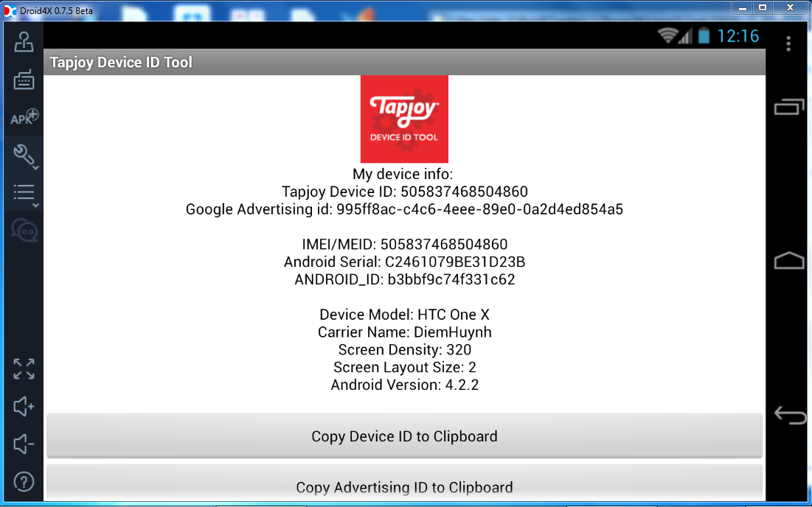Click the Device Model HTC One X line
The width and height of the screenshot is (812, 507).
coord(404,315)
